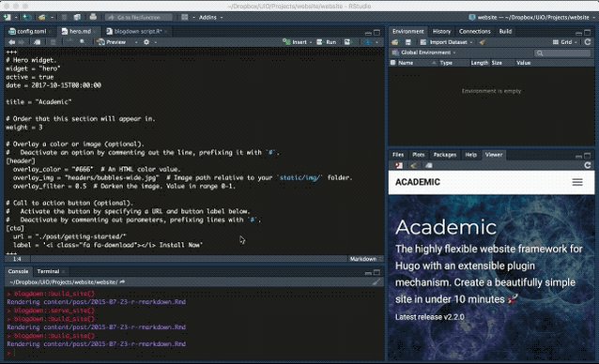Open the hamburger menu on Academic page

point(577,182)
